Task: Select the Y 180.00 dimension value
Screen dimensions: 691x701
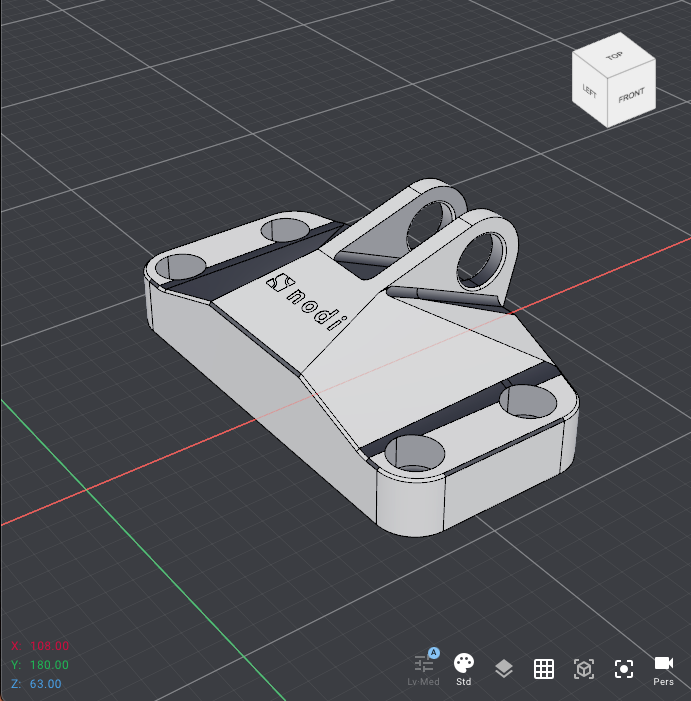Action: click(49, 665)
